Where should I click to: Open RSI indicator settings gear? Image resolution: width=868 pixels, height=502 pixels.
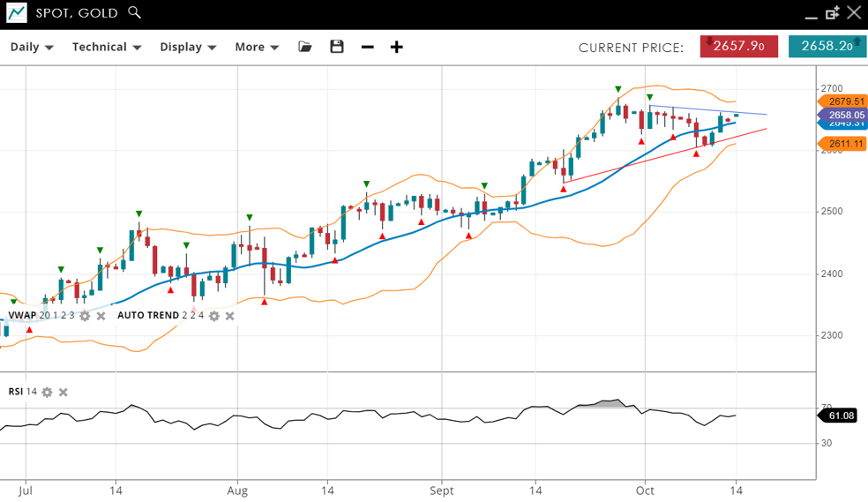47,392
